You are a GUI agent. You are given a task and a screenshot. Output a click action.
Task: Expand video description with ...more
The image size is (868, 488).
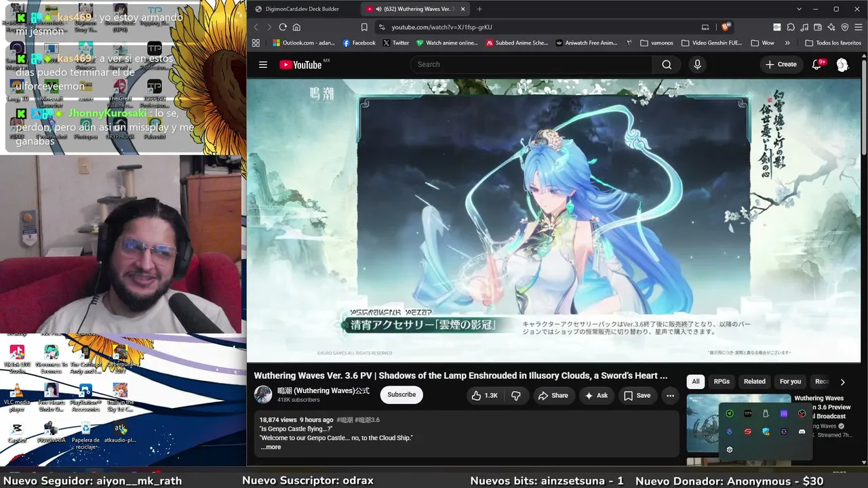pos(271,447)
